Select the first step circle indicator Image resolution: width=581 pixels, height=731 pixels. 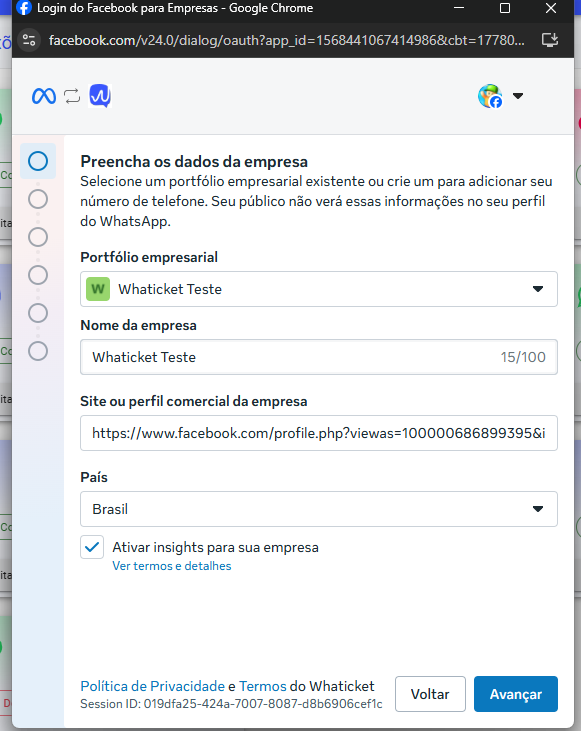[x=38, y=161]
